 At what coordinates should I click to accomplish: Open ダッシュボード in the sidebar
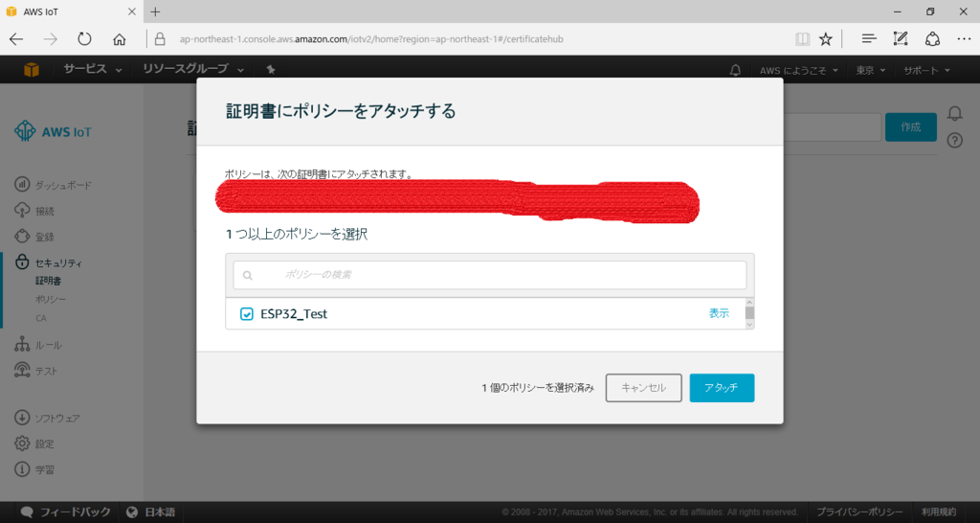click(x=54, y=185)
